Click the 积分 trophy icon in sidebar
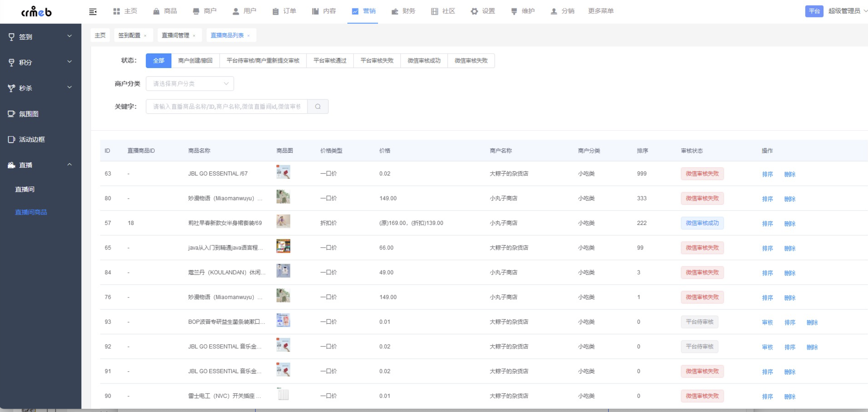868x412 pixels. [x=11, y=62]
